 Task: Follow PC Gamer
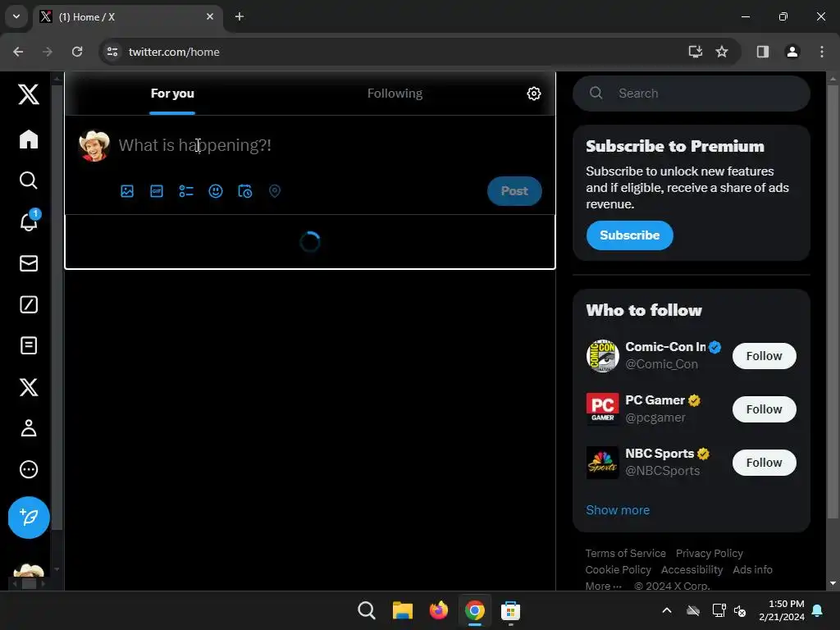point(764,409)
